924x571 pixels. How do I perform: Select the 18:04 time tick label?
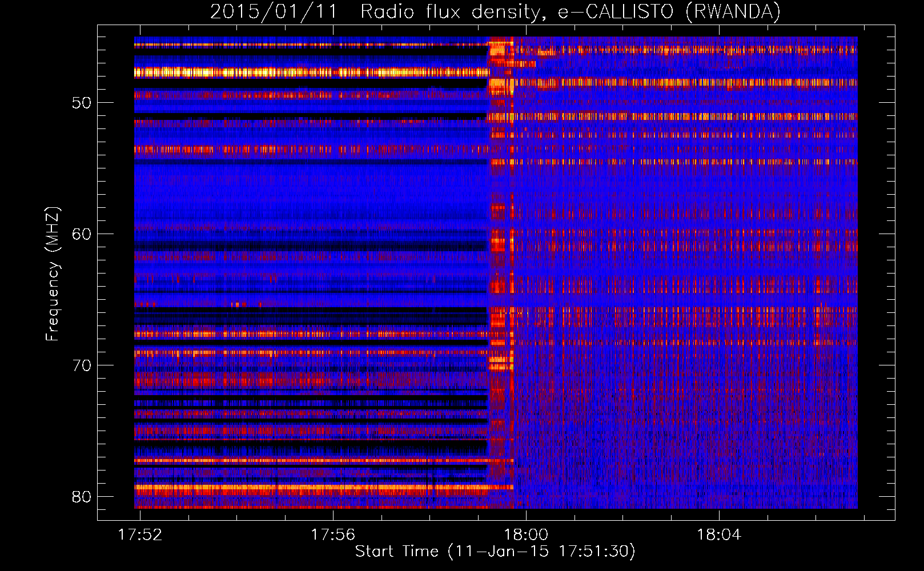click(x=718, y=535)
